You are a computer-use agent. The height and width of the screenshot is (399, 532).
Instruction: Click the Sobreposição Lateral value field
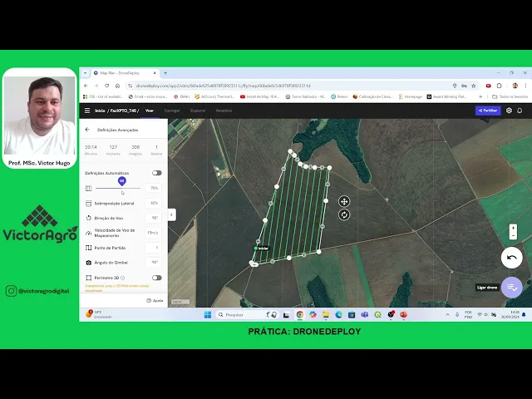click(x=153, y=203)
